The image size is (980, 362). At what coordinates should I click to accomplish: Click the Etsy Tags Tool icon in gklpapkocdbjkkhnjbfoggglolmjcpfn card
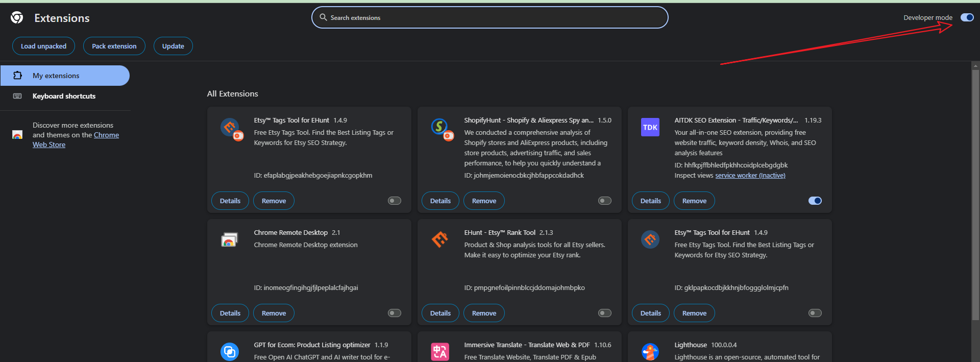point(650,239)
